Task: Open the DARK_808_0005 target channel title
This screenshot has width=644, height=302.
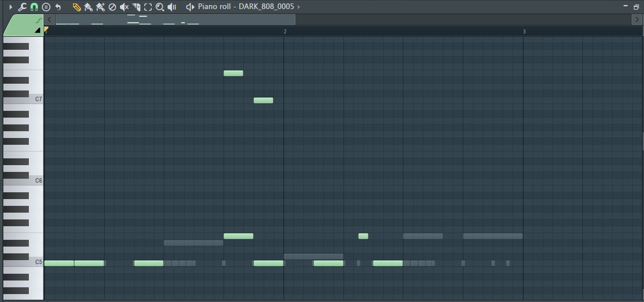Action: 267,7
